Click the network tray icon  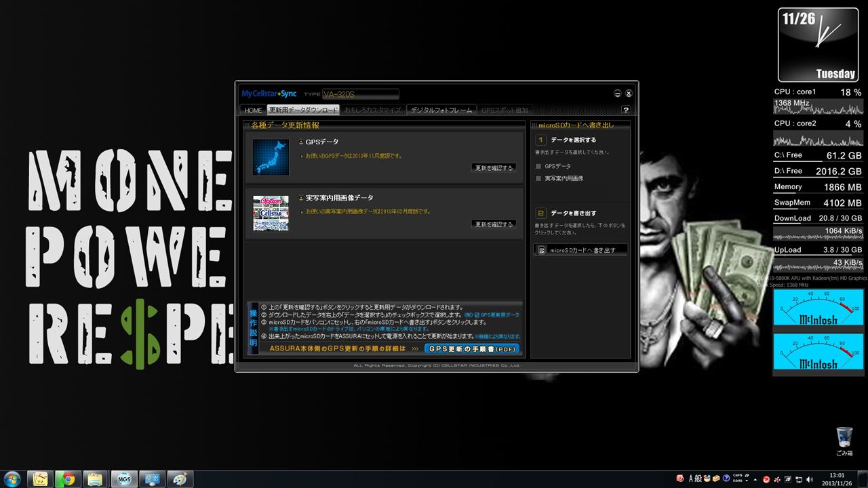pyautogui.click(x=799, y=479)
